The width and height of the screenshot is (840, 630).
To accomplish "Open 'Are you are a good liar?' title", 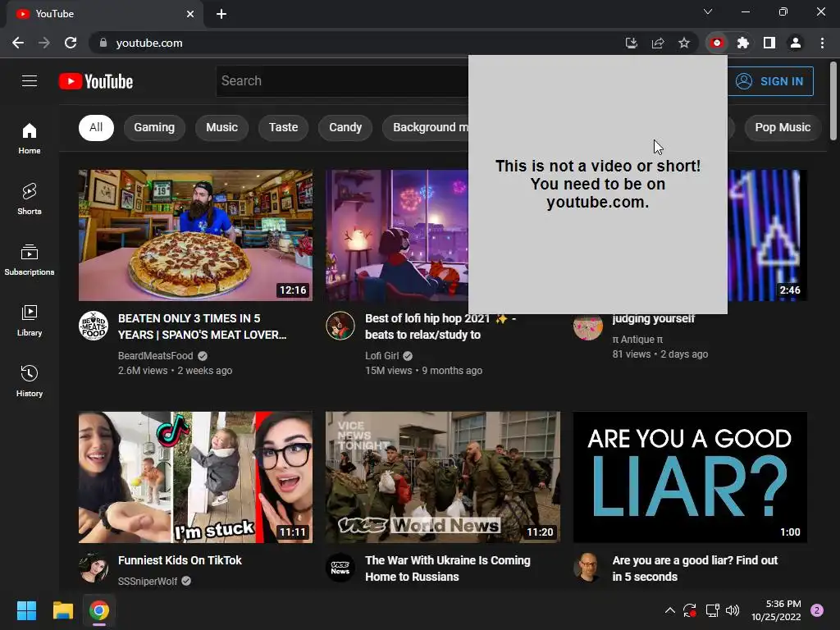I will [x=695, y=568].
